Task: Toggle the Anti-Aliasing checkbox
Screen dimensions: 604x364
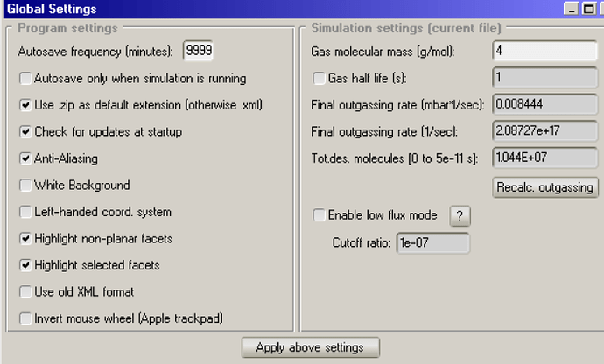Action: point(25,158)
